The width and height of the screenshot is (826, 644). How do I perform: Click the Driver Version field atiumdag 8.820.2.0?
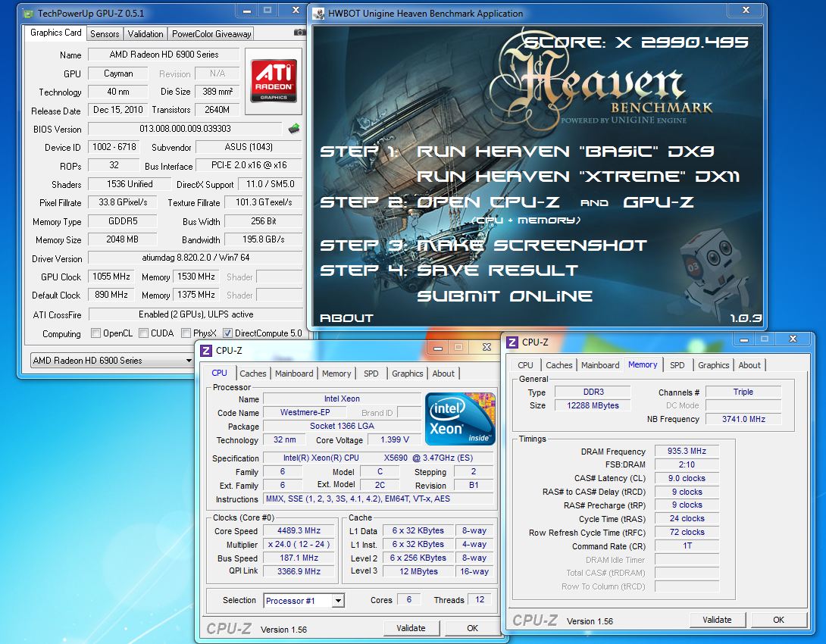196,258
